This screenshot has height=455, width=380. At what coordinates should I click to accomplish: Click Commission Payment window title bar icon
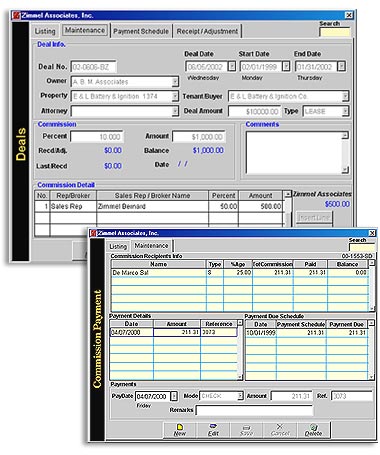pyautogui.click(x=94, y=233)
